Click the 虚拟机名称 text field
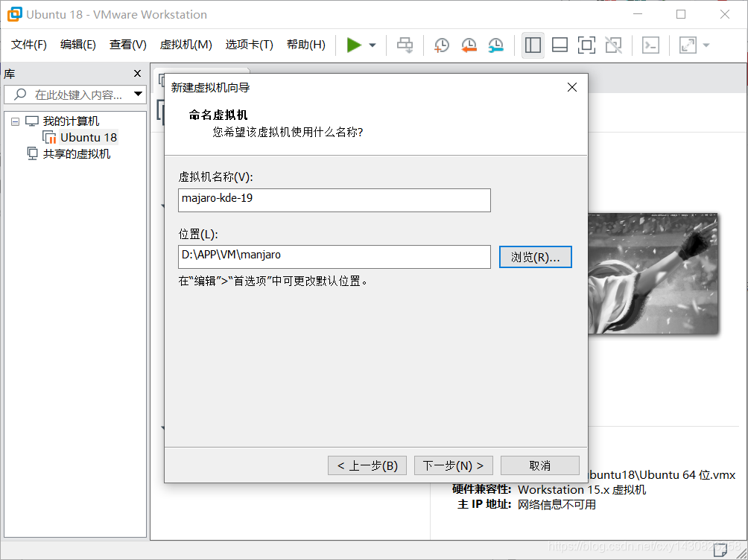Screen dimensions: 748x560 click(x=334, y=200)
